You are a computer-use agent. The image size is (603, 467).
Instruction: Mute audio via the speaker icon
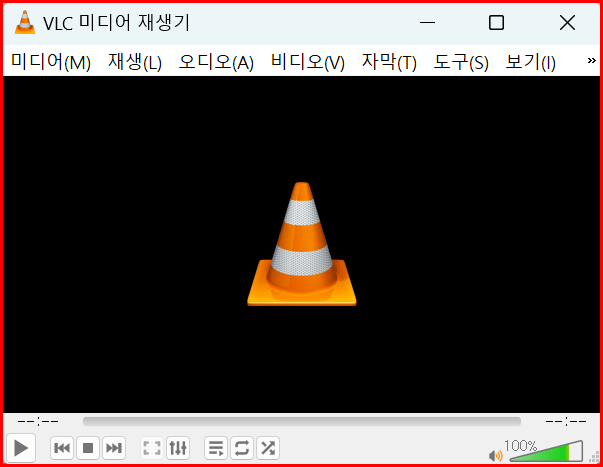click(495, 456)
